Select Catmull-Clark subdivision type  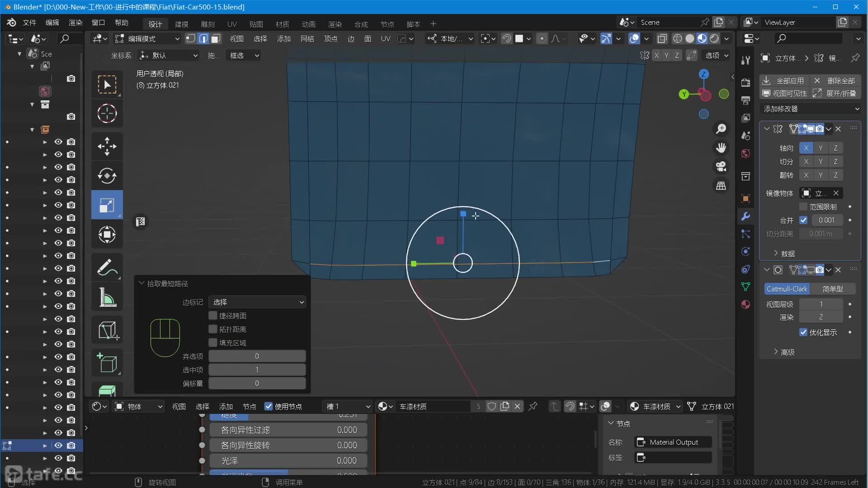click(787, 289)
